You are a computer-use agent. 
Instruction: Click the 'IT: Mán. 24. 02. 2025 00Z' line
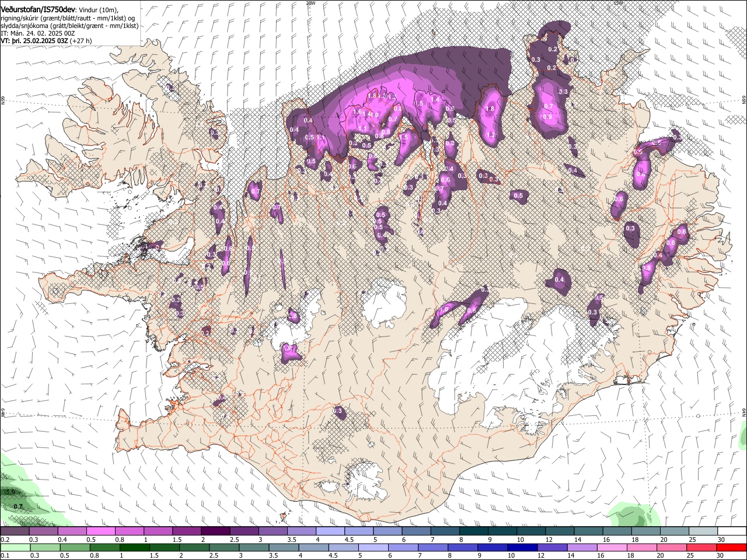tap(38, 33)
